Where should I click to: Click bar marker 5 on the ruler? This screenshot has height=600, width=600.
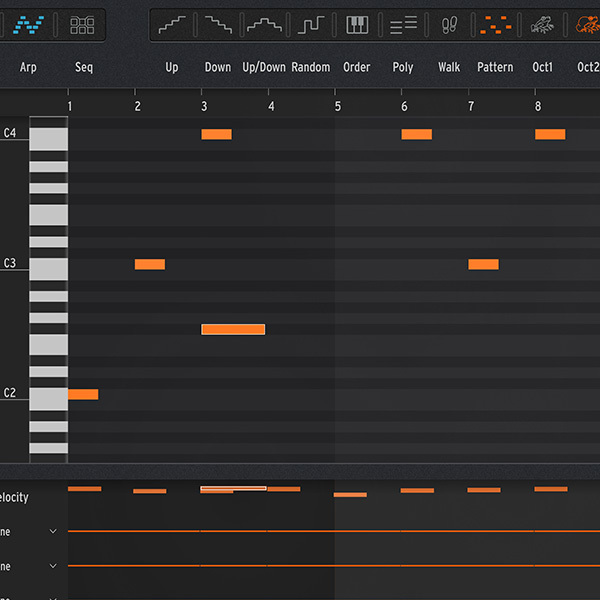(338, 106)
